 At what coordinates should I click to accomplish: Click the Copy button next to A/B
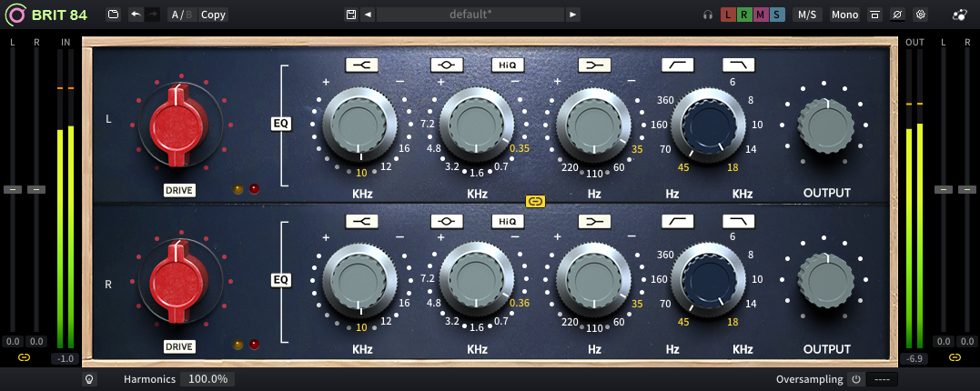tap(213, 15)
